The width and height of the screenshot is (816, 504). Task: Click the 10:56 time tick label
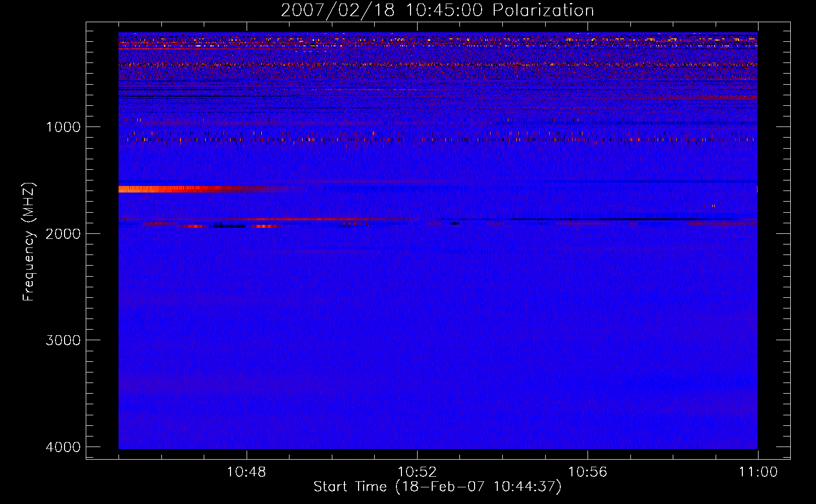point(588,472)
